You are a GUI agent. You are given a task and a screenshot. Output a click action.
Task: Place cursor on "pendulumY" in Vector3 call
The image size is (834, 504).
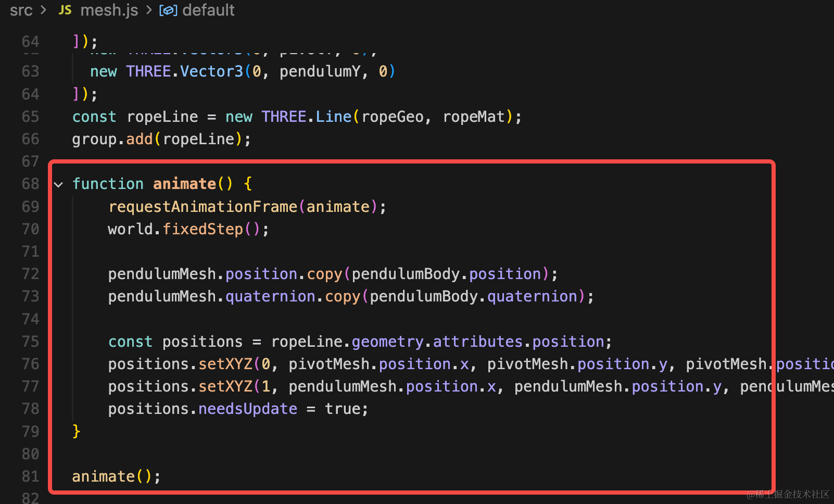point(320,71)
